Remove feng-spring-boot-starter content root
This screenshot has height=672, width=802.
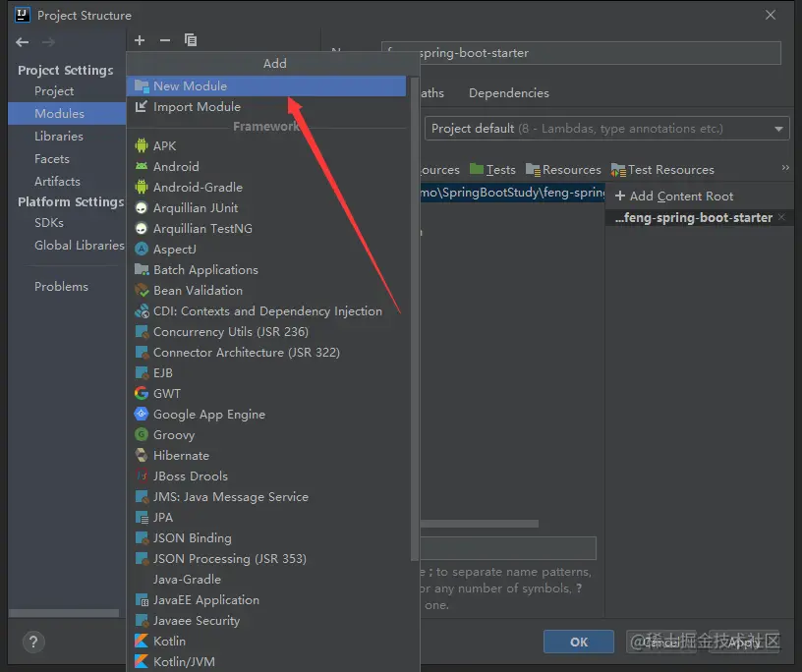coord(781,217)
